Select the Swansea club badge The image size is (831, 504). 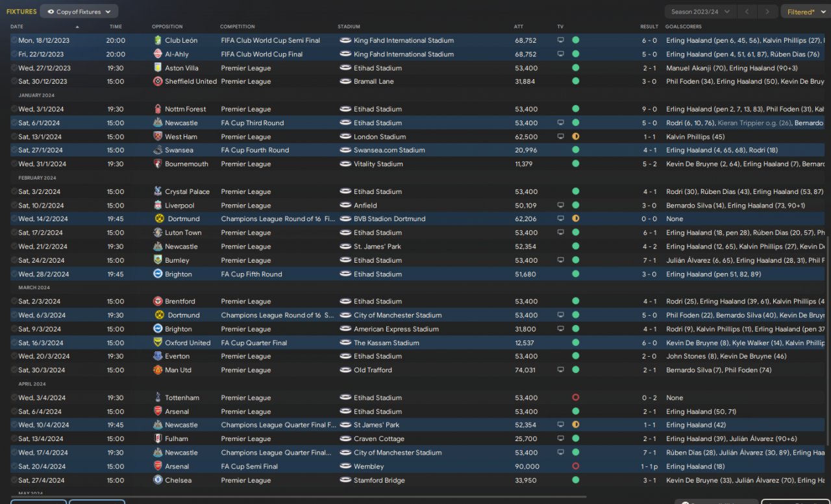point(158,150)
